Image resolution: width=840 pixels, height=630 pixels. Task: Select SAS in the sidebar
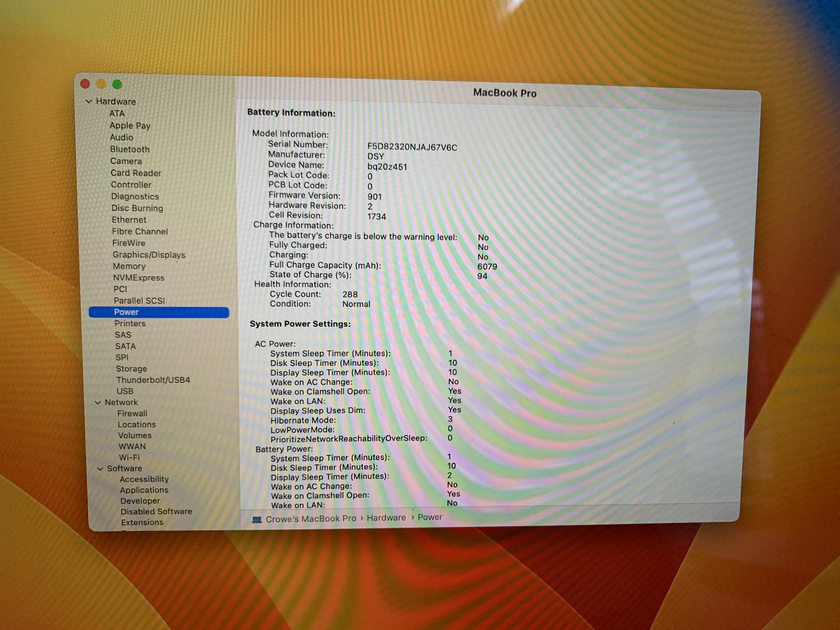pyautogui.click(x=123, y=335)
